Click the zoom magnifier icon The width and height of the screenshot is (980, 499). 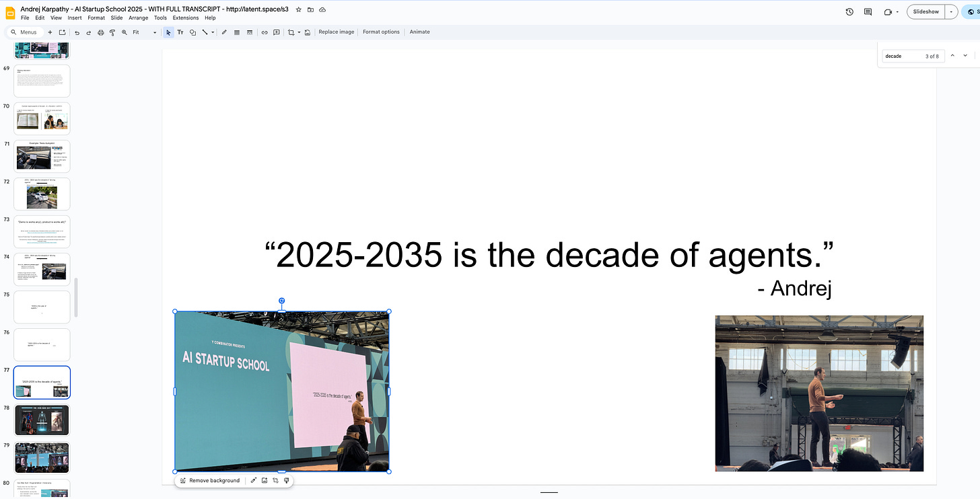coord(125,32)
